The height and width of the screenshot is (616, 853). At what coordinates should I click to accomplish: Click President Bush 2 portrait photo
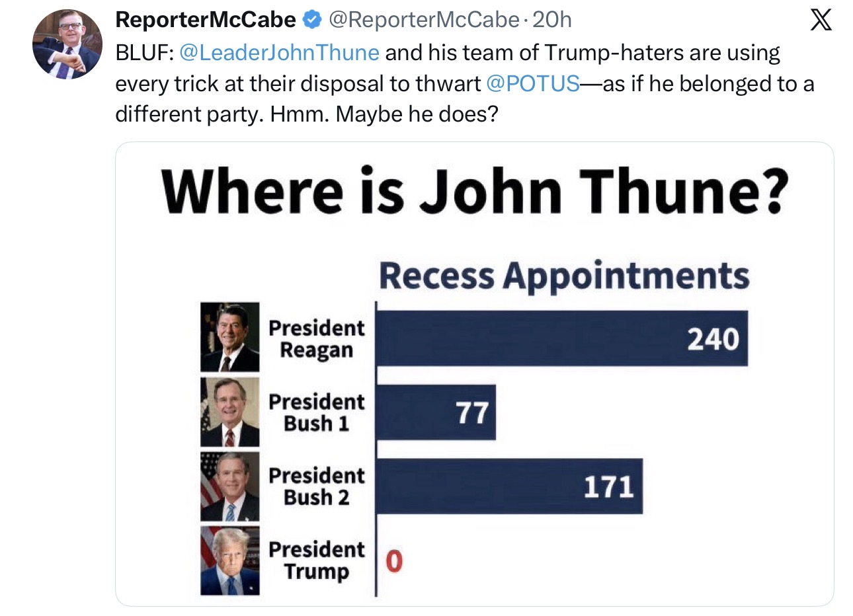pos(230,486)
